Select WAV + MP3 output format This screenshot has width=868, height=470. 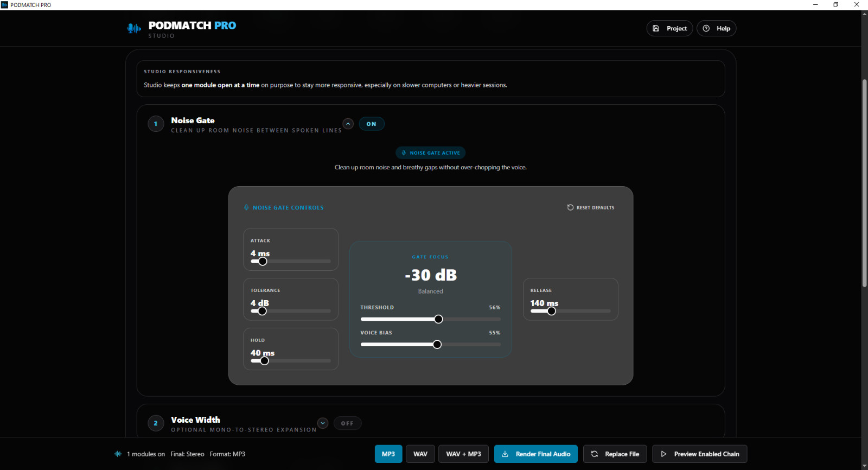point(463,454)
